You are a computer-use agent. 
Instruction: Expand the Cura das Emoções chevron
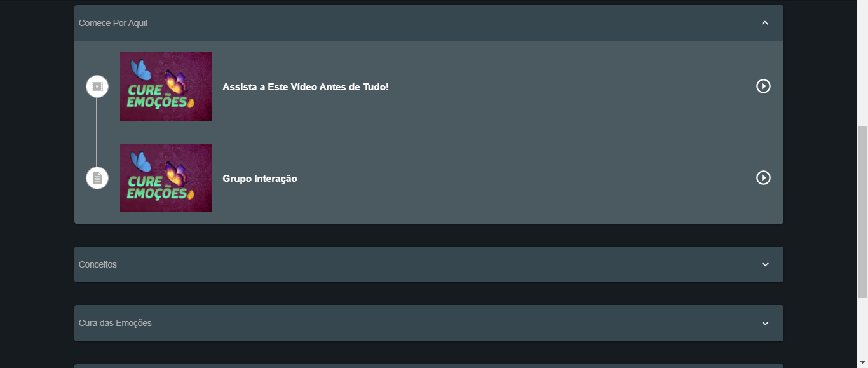point(765,323)
